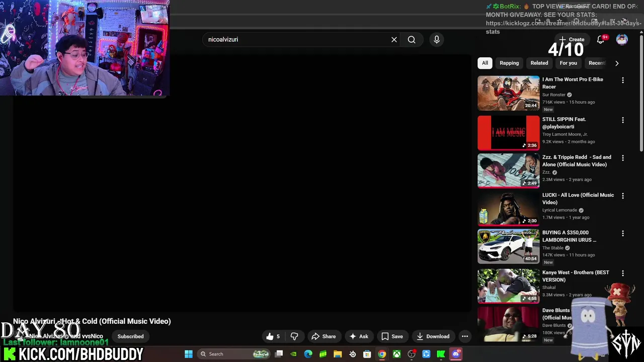
Task: Open the account avatar menu
Action: click(622, 39)
